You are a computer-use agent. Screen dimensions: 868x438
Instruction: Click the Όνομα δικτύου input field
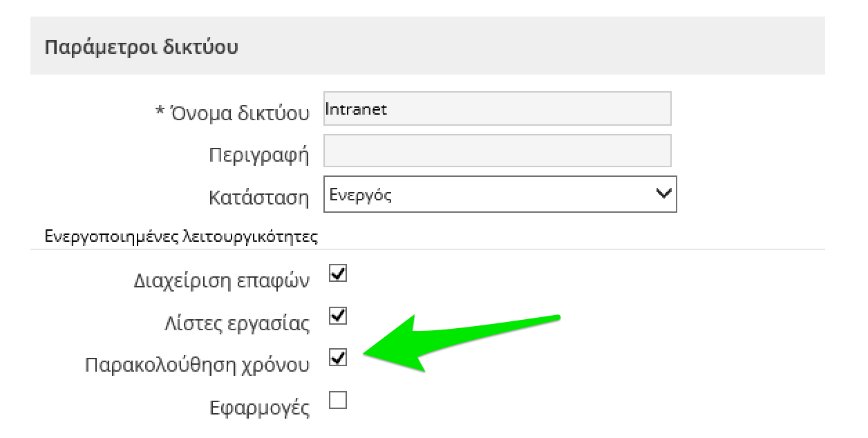click(497, 109)
